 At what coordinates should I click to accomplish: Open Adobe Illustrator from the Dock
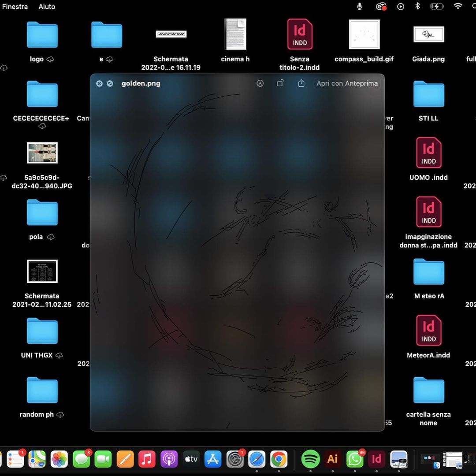point(332,459)
